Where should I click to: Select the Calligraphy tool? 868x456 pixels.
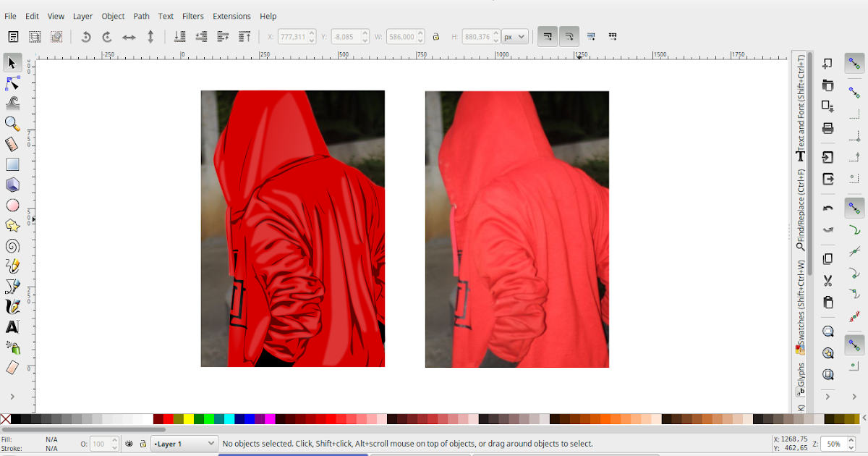pos(12,306)
